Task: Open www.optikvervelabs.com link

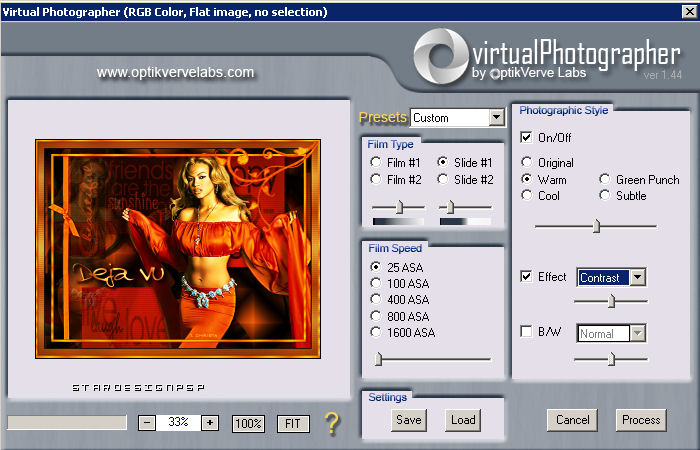Action: 175,72
